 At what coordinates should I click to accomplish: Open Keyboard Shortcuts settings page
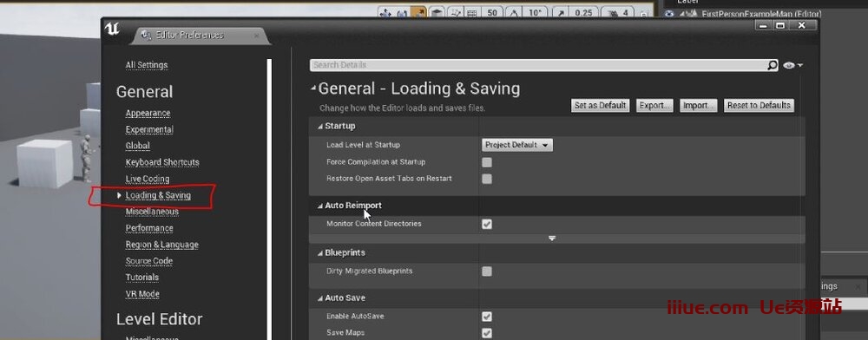coord(162,162)
